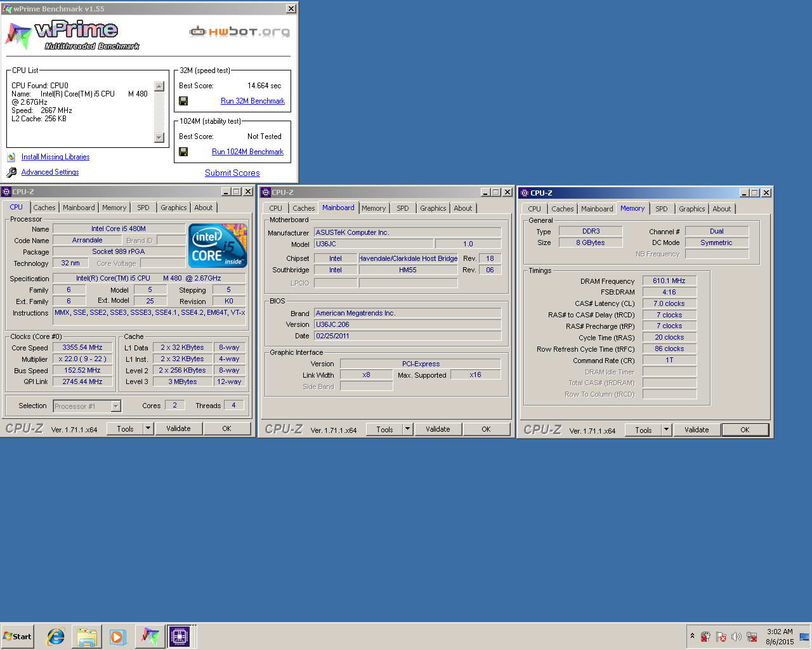This screenshot has height=650, width=812.
Task: Open the Tools dropdown arrow in the Memory window
Action: point(666,430)
